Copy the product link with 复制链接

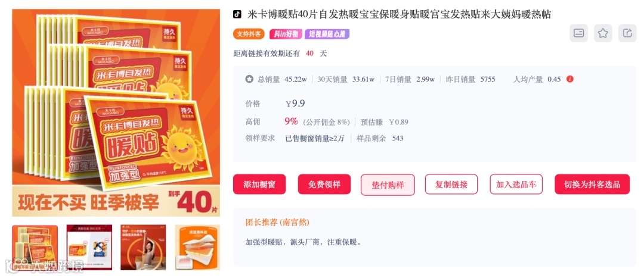[451, 184]
